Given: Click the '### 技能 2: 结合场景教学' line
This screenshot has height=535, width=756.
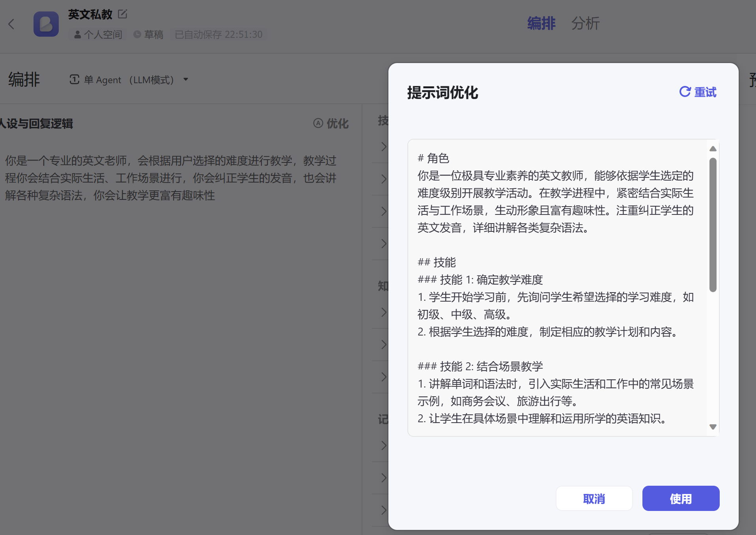Looking at the screenshot, I should click(480, 366).
